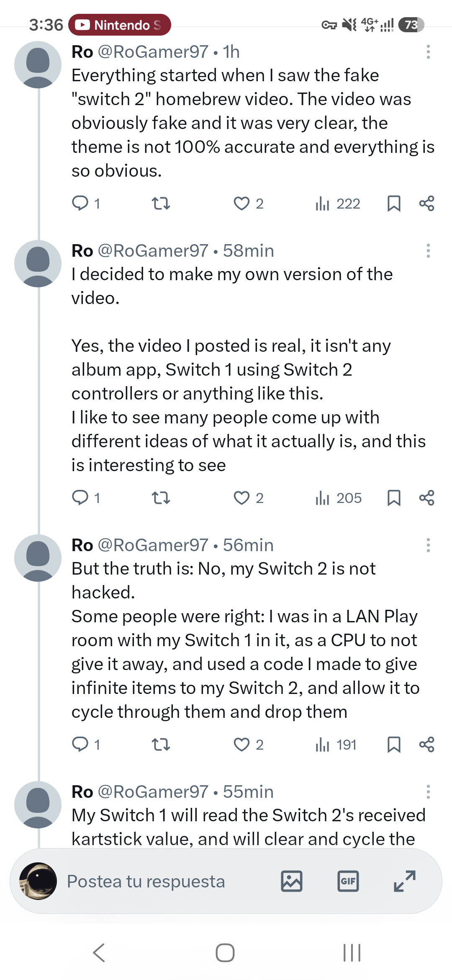This screenshot has width=452, height=980.
Task: Add a GIF to your reply
Action: pos(348,881)
